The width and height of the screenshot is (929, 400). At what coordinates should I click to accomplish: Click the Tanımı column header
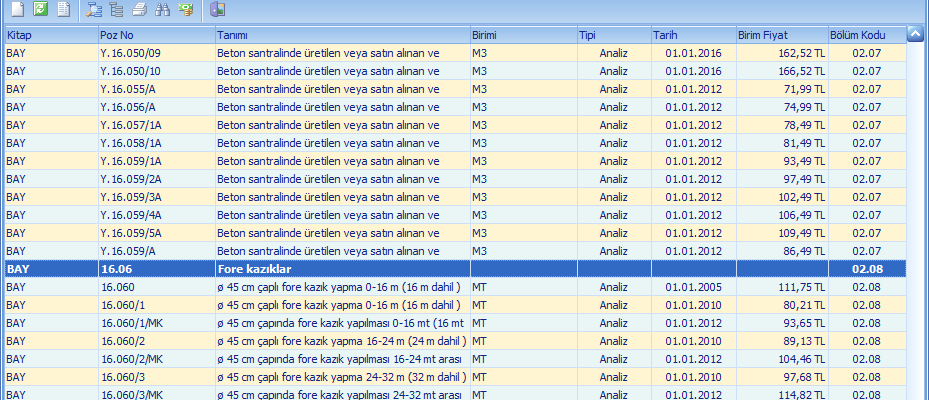tap(341, 35)
